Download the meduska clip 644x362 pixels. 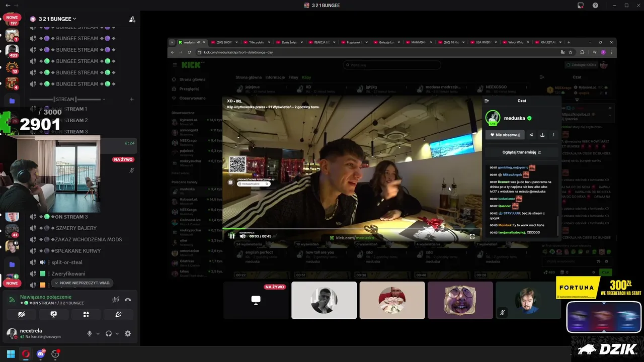542,135
